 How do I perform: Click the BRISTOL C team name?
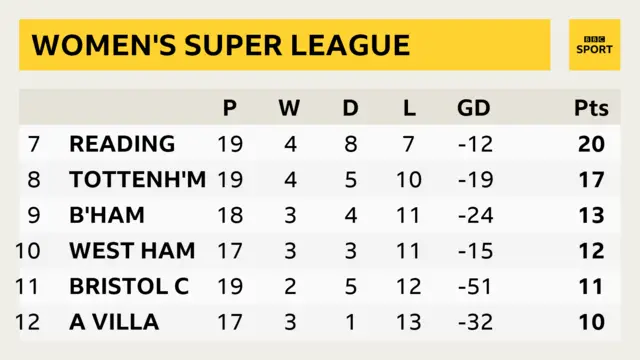(129, 286)
